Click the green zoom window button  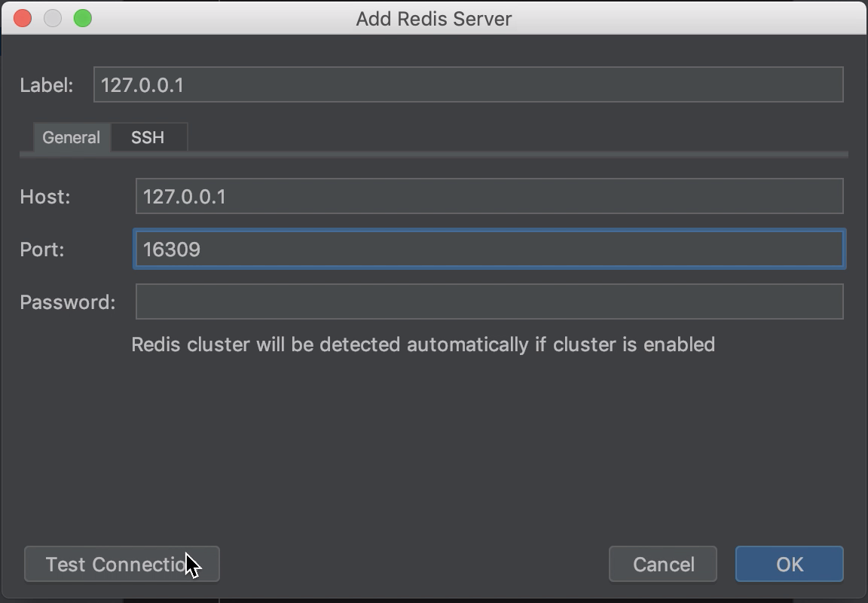pos(83,18)
